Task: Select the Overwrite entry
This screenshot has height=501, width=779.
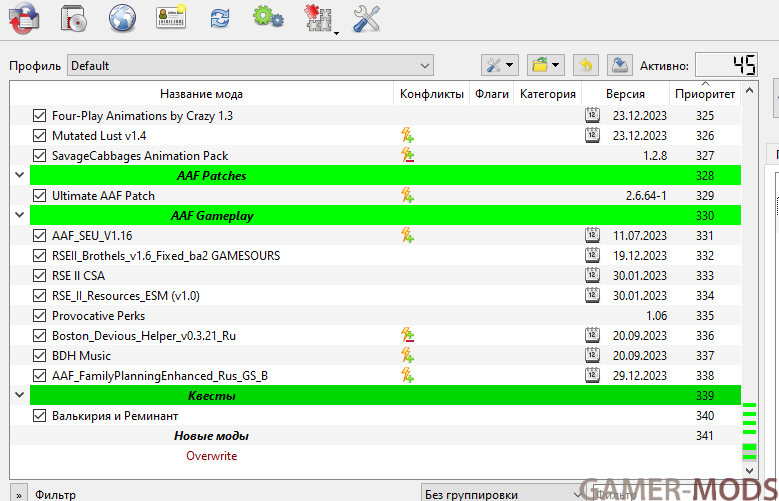Action: 212,456
